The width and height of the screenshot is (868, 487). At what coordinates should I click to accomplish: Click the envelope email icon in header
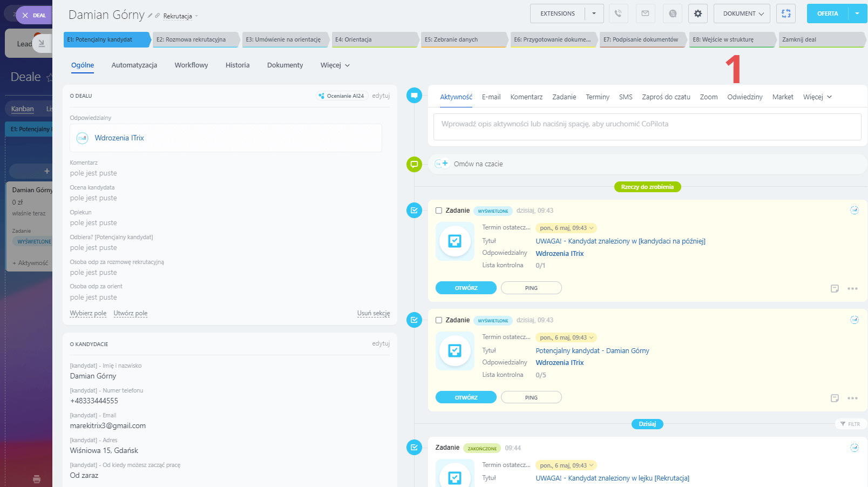click(645, 13)
